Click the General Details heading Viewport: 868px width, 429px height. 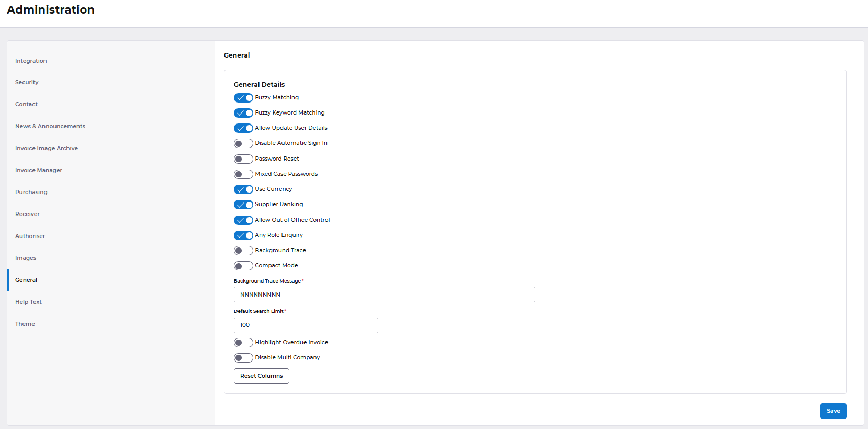click(260, 84)
